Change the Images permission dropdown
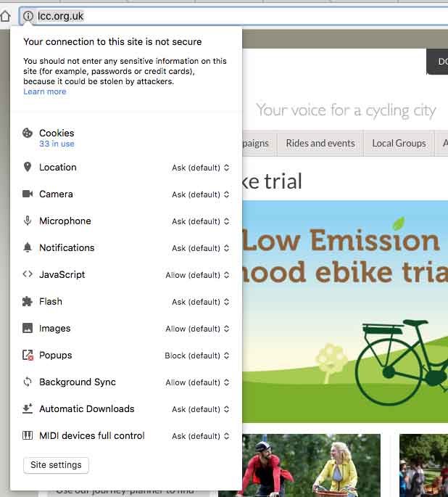 coord(197,329)
